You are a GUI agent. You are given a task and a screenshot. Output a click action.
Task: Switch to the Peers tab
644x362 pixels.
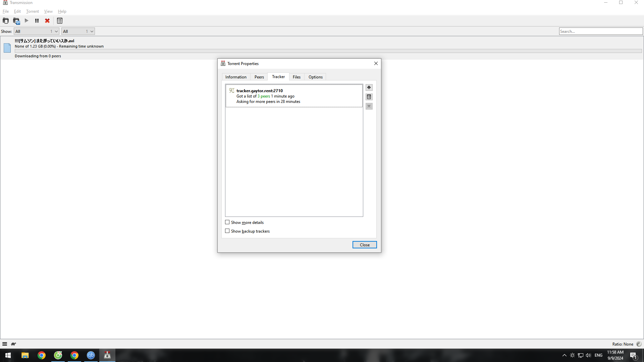click(x=259, y=77)
